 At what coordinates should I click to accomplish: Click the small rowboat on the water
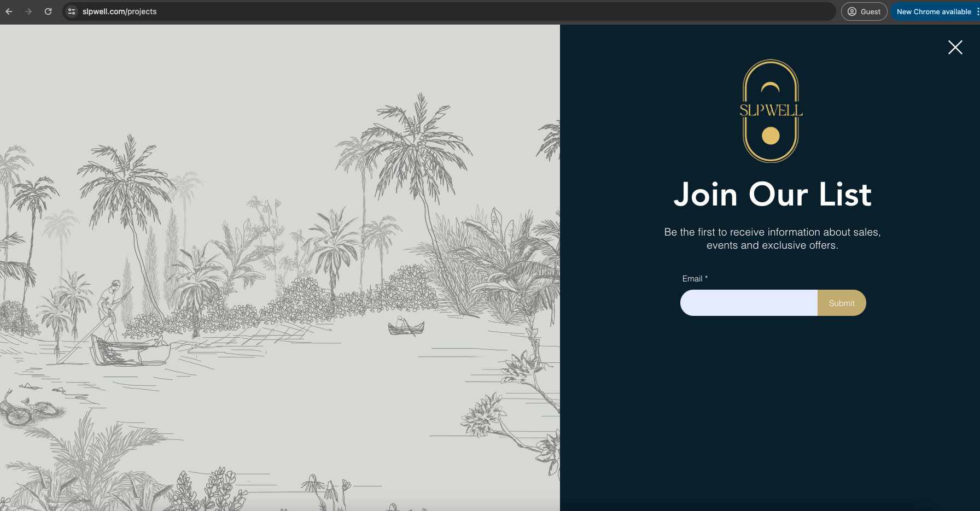406,326
